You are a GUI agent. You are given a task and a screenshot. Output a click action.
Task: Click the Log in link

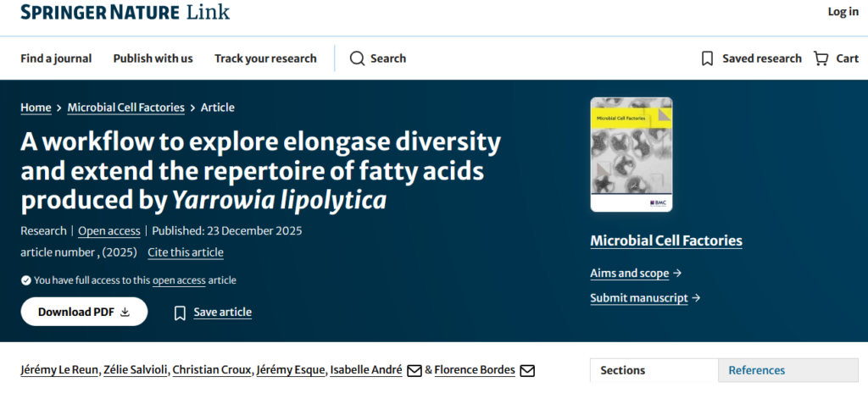pyautogui.click(x=843, y=12)
